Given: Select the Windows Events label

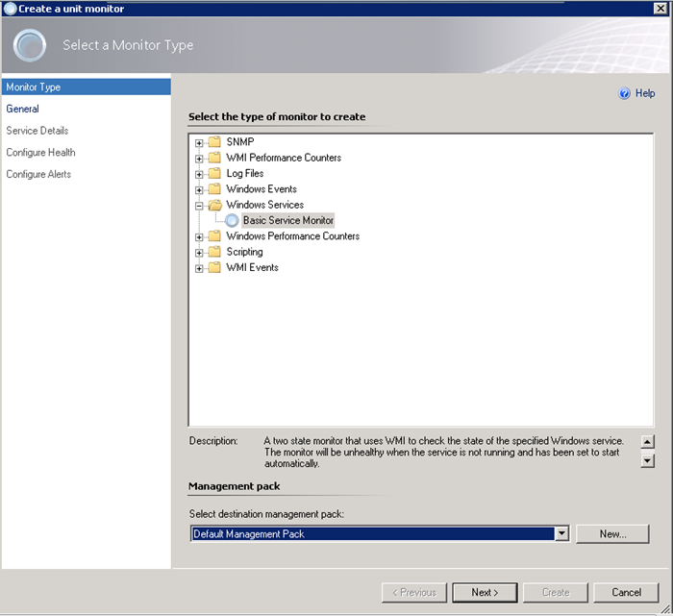Looking at the screenshot, I should pos(262,189).
